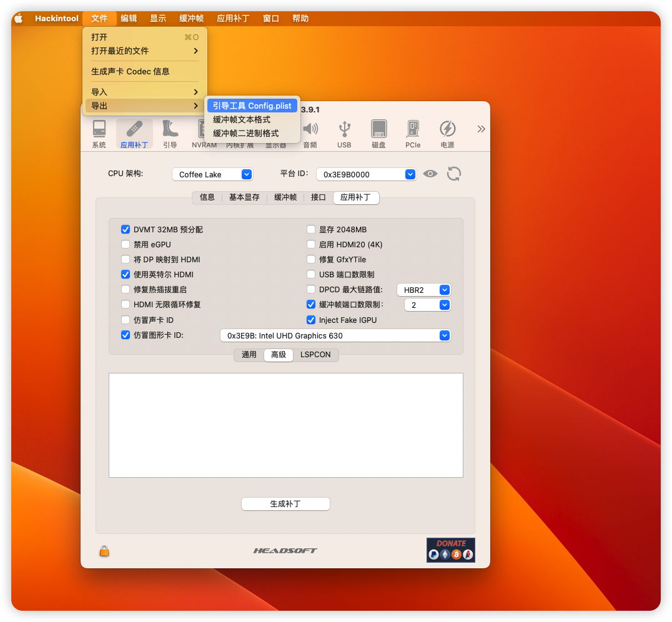Switch to the LSPCON sub-tab
Screen dimensions: 672x622
tap(315, 355)
